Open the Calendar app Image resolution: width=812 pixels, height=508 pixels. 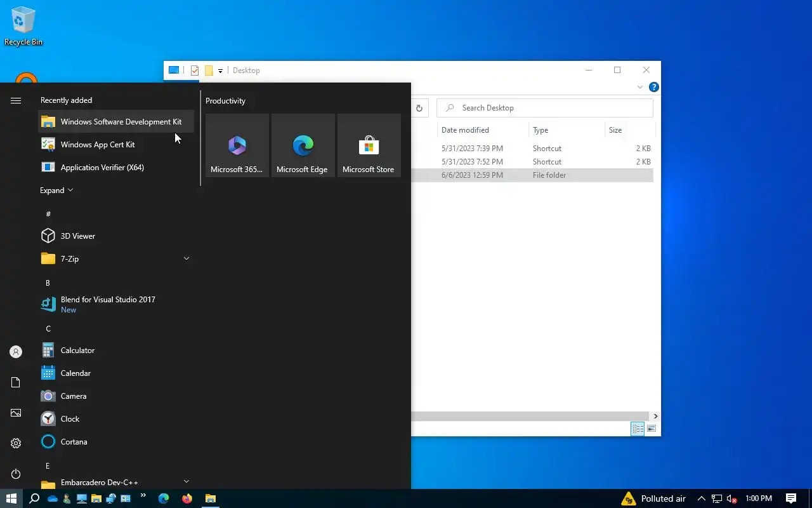click(116, 373)
